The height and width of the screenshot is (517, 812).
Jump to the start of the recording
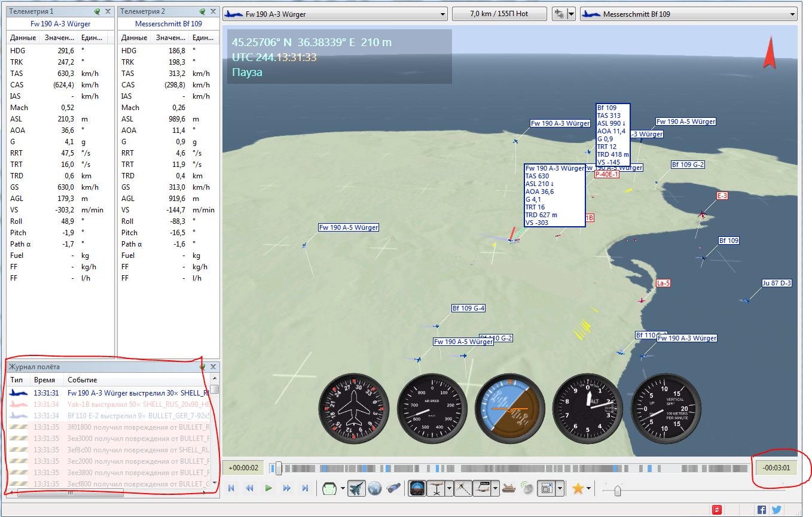tap(231, 488)
